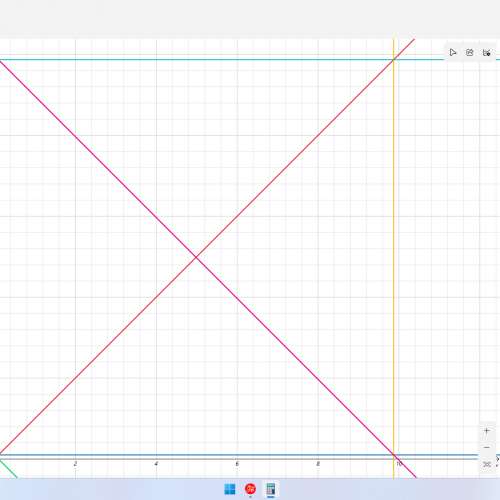Viewport: 500px width, 500px height.
Task: Click the intersection of the two diagonals
Action: tap(196, 257)
